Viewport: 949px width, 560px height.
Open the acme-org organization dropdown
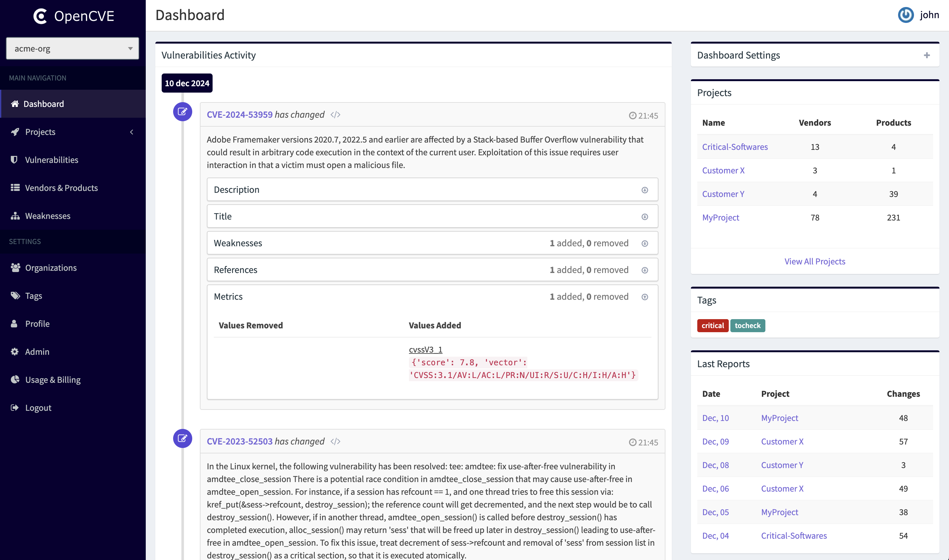pyautogui.click(x=72, y=48)
